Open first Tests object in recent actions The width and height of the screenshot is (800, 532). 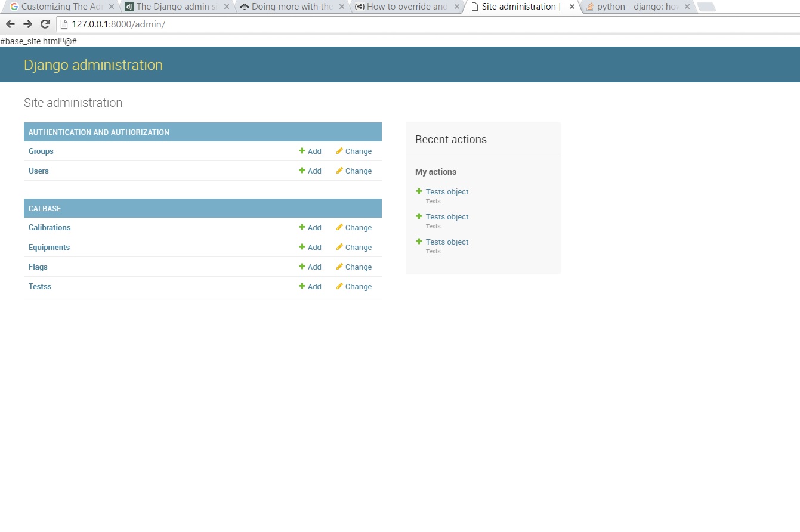tap(447, 191)
